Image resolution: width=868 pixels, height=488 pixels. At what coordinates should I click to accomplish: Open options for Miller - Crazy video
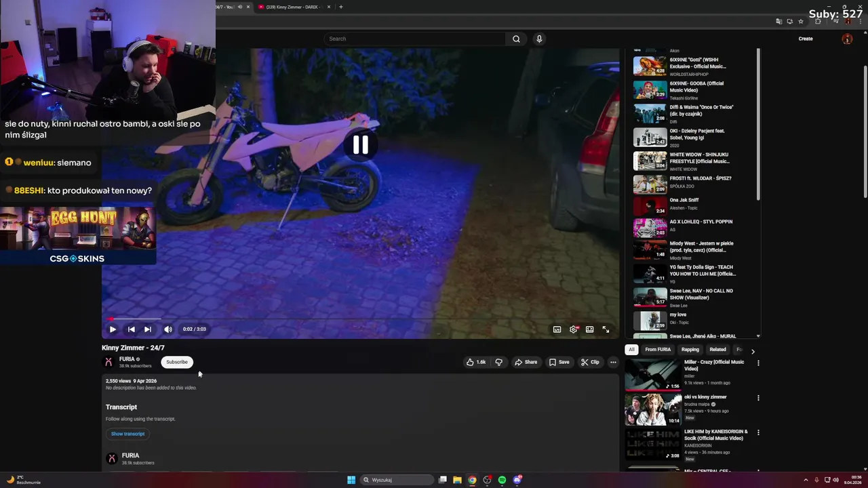tap(758, 363)
